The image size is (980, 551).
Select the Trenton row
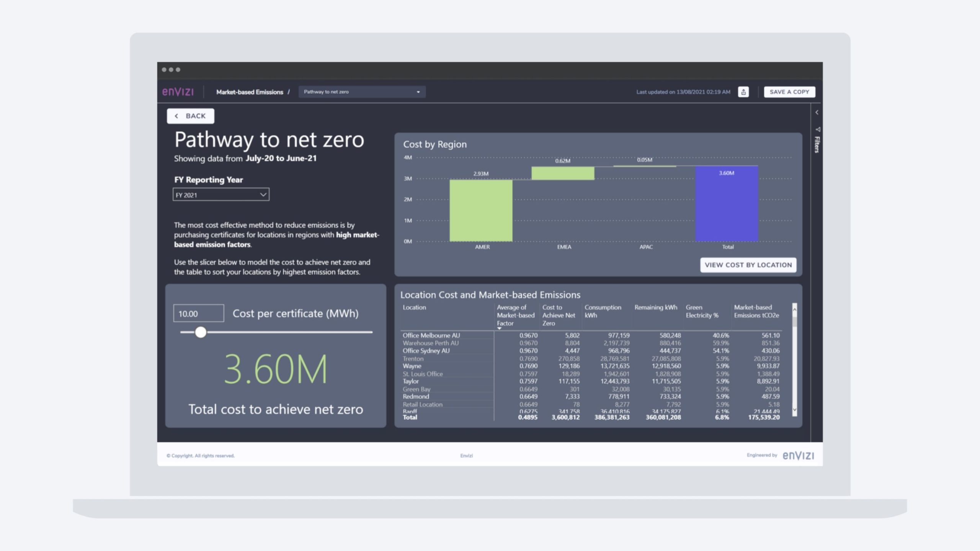[x=591, y=359]
